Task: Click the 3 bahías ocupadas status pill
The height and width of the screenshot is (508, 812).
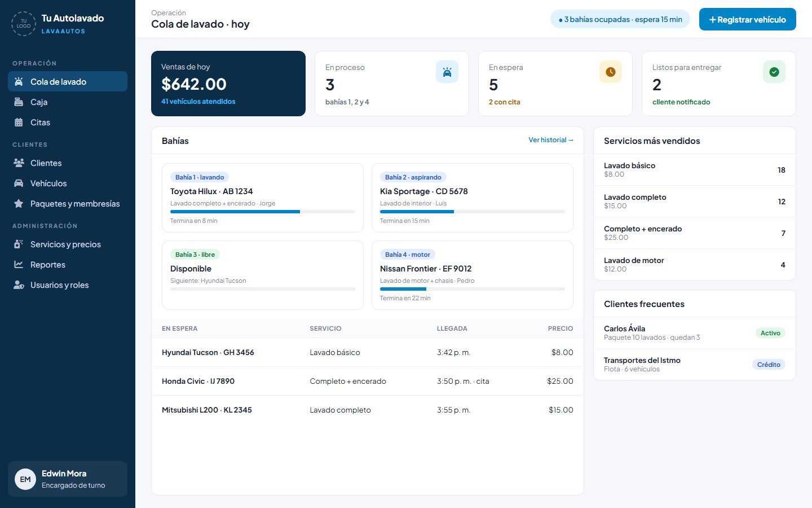Action: point(620,19)
